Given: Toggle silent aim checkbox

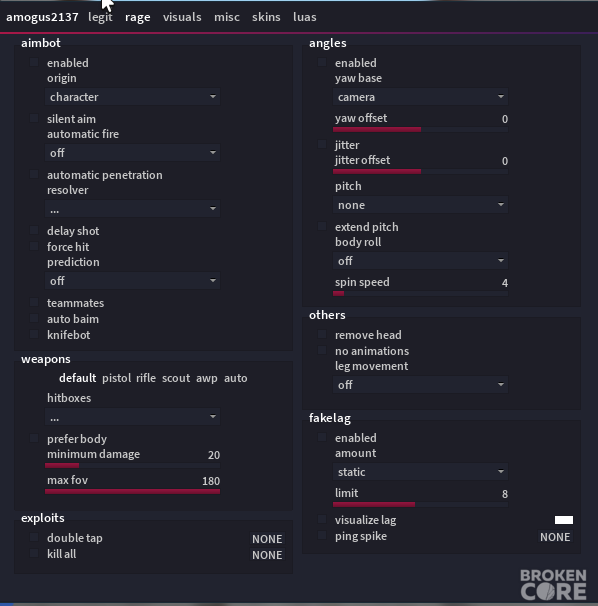Looking at the screenshot, I should [34, 118].
